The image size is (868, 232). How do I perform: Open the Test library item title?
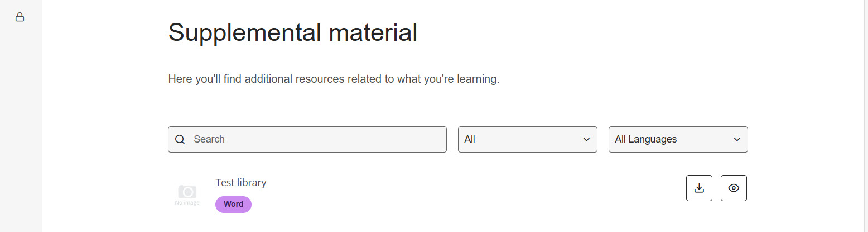coord(241,183)
